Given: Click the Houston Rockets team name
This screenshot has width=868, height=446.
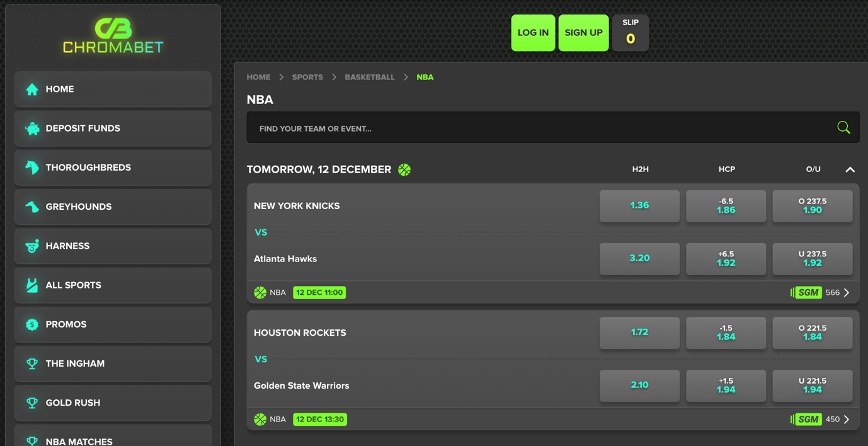Looking at the screenshot, I should pos(300,333).
